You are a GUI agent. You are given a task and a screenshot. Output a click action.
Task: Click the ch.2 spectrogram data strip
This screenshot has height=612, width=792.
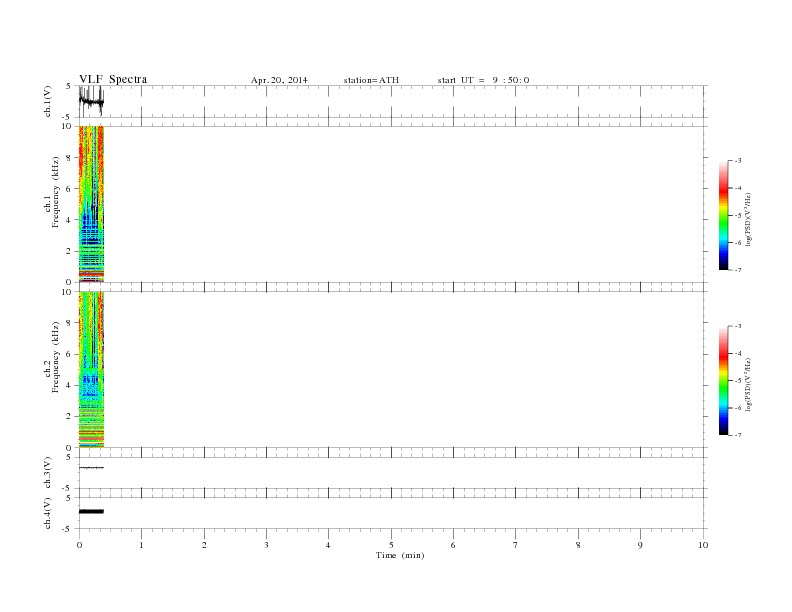[91, 370]
